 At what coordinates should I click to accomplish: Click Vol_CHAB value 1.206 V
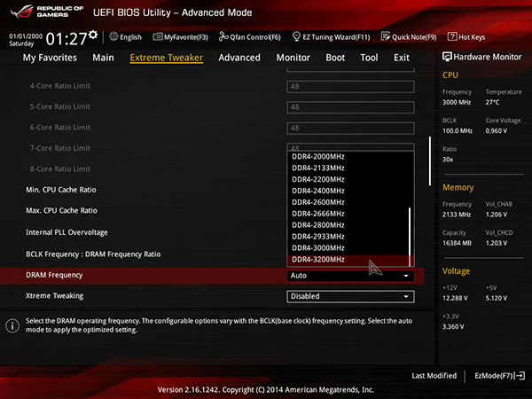click(497, 215)
